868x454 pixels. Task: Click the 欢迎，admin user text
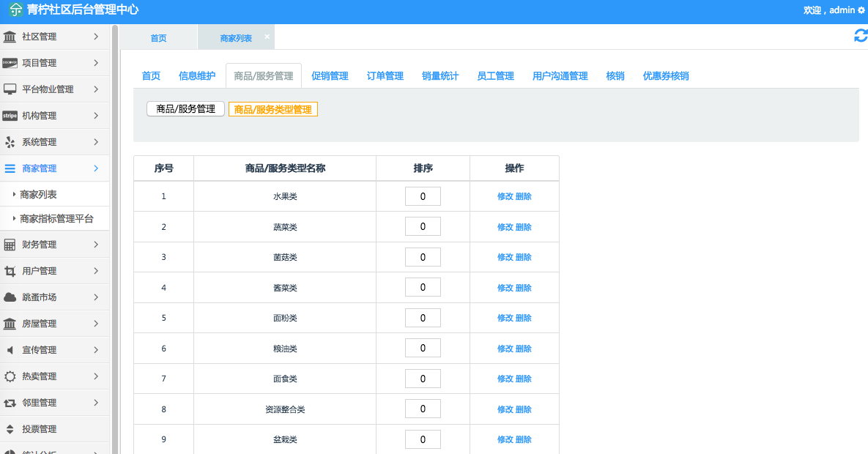coord(829,10)
